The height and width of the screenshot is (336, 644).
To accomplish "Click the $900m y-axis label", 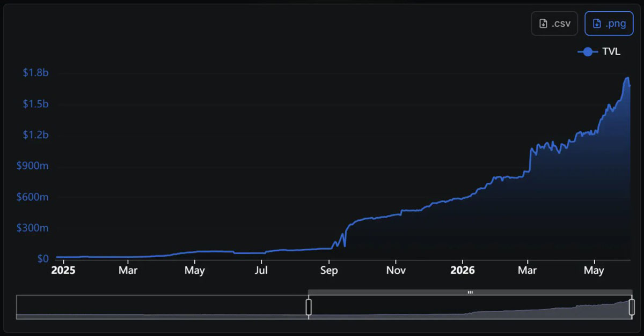I will pyautogui.click(x=33, y=166).
